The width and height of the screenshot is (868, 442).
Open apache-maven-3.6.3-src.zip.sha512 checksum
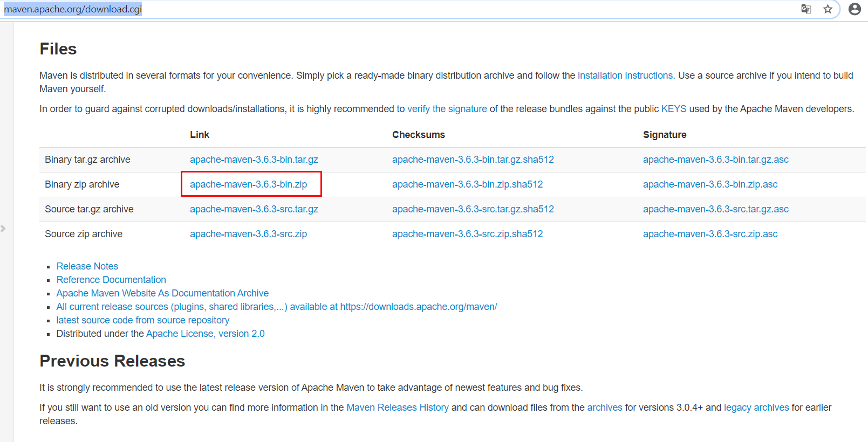pyautogui.click(x=468, y=234)
